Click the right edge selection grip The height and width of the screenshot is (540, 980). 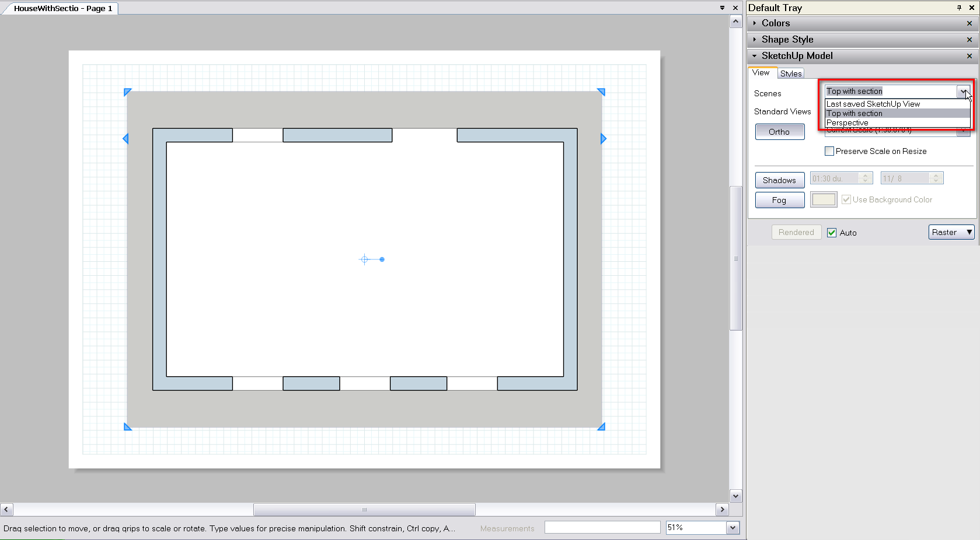pyautogui.click(x=604, y=139)
